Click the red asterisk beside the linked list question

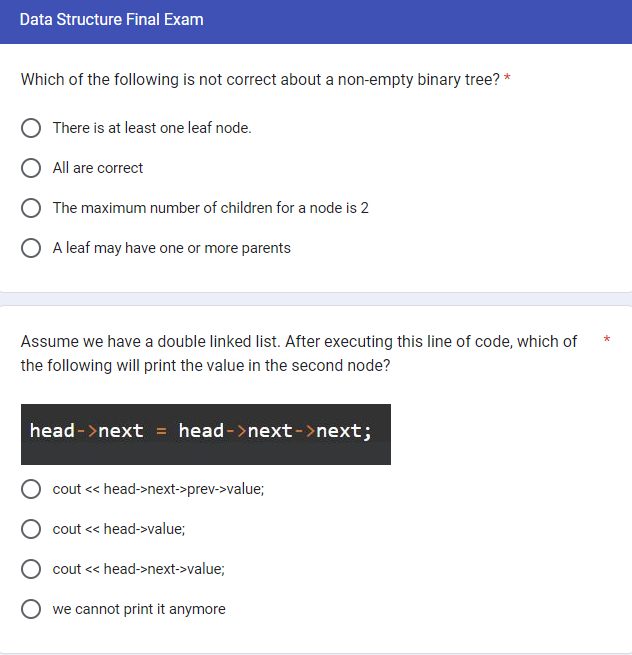[x=607, y=341]
